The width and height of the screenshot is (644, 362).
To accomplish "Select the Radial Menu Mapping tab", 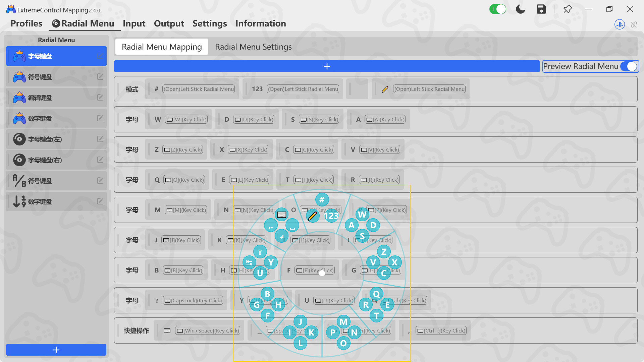I will pos(161,47).
